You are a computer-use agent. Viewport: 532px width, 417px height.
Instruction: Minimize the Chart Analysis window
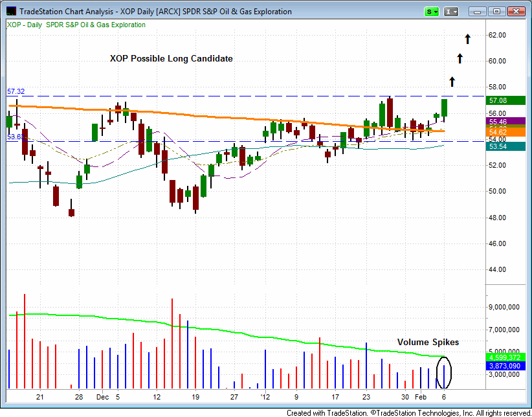click(x=478, y=12)
